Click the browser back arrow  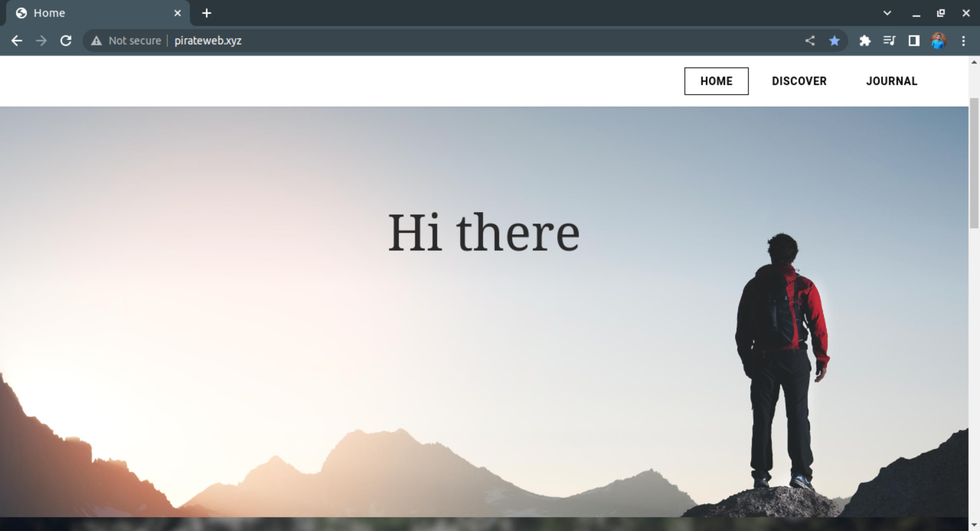click(x=17, y=41)
